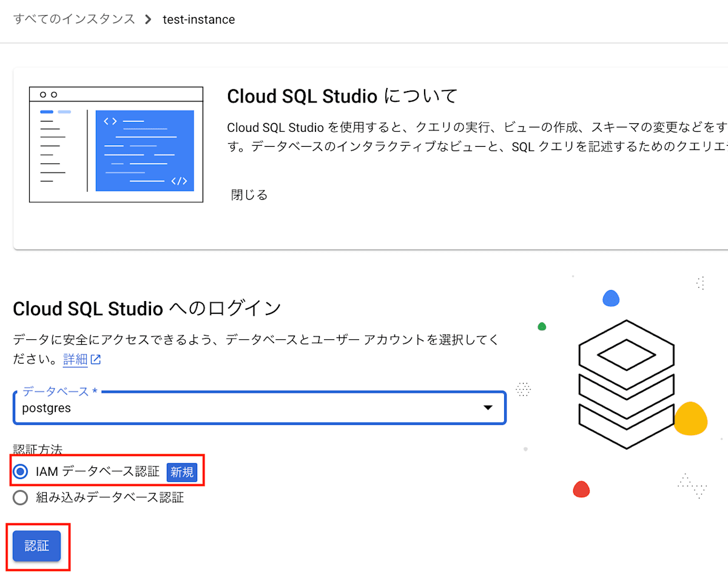Click the 新規 badge
This screenshot has width=728, height=573.
coord(182,472)
